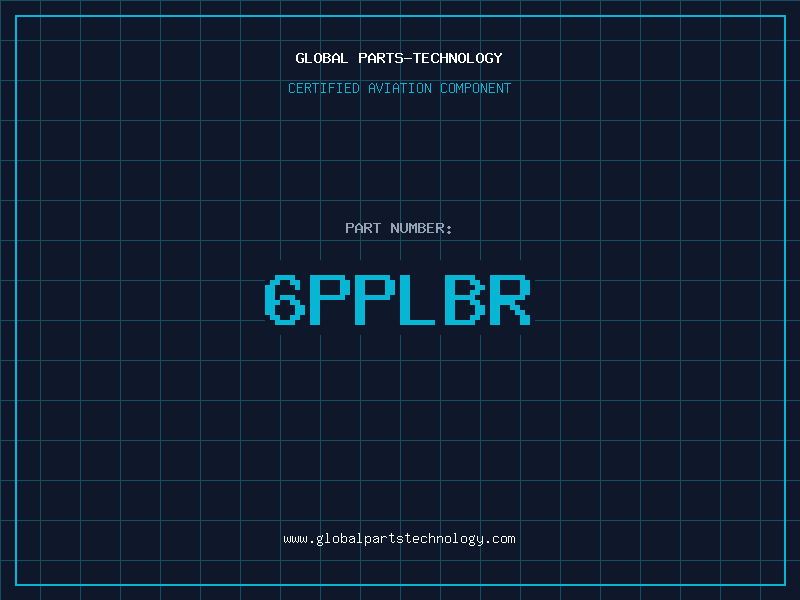Screen dimensions: 800x600
Task: Open the www.globalpartstechnology.com link
Action: [x=399, y=539]
